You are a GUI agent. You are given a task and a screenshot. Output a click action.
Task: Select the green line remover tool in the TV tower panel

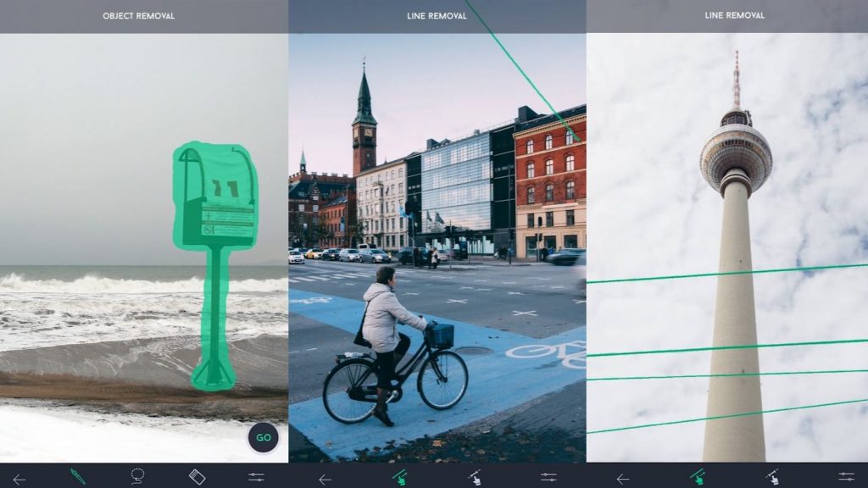(698, 477)
